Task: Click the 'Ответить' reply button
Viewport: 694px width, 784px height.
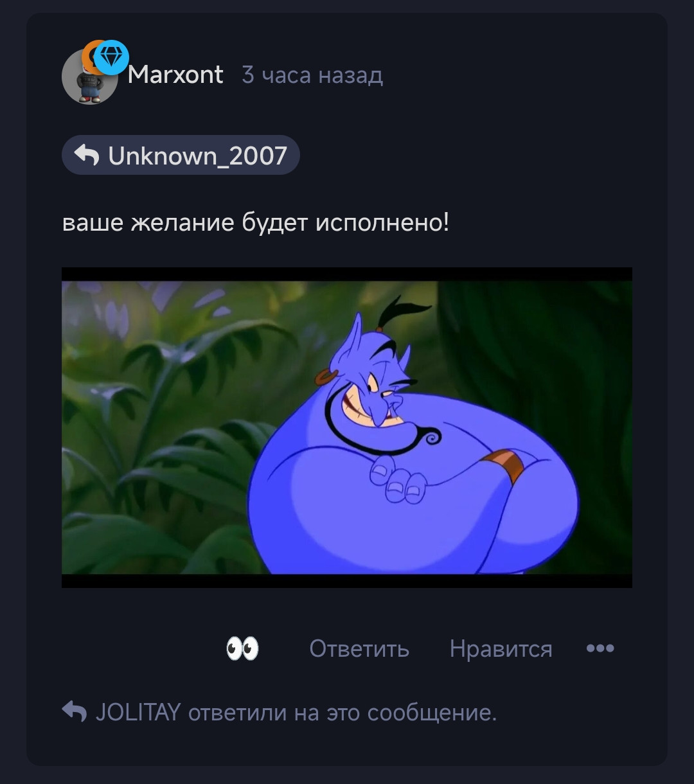Action: pyautogui.click(x=359, y=648)
